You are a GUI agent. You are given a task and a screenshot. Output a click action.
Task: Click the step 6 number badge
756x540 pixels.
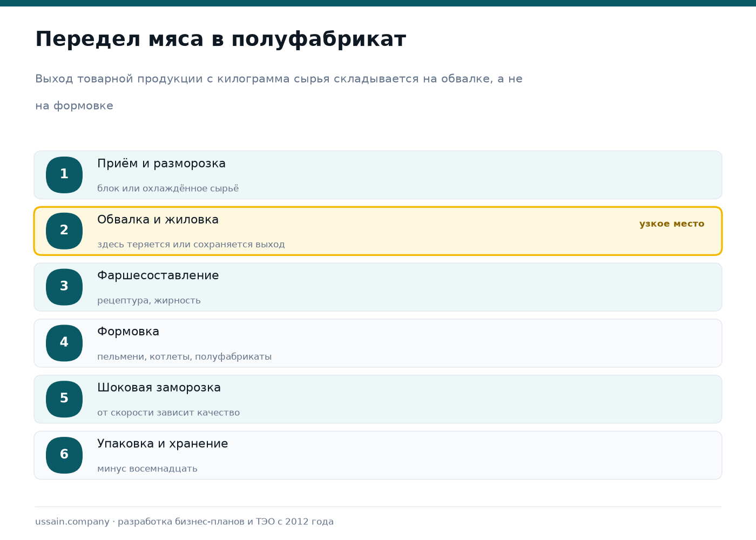pos(64,455)
